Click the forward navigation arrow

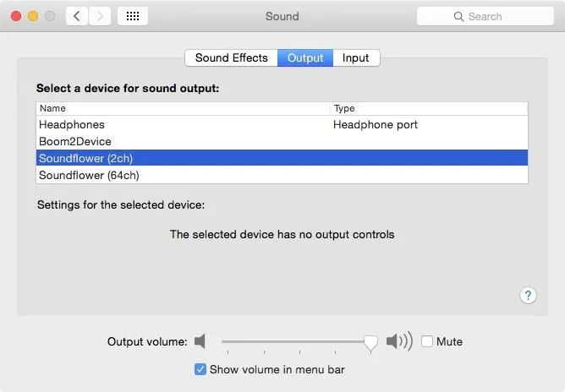tap(100, 16)
